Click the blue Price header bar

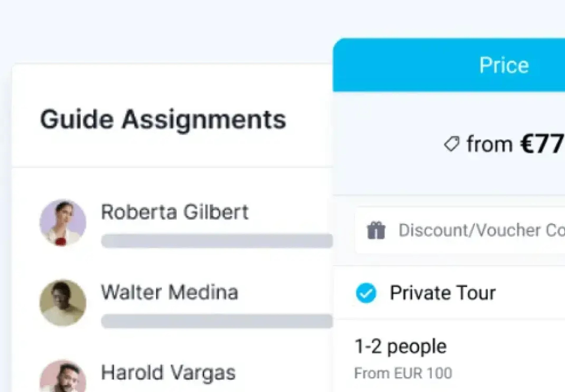pyautogui.click(x=449, y=65)
